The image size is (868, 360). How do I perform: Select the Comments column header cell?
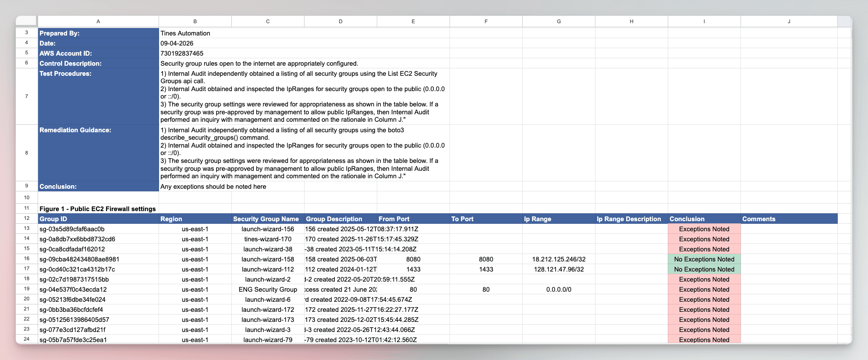coord(789,219)
